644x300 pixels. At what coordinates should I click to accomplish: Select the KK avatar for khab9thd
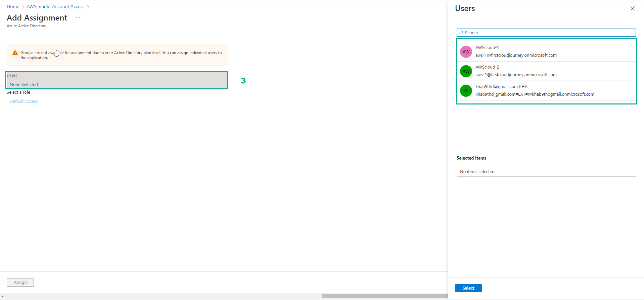click(x=466, y=91)
